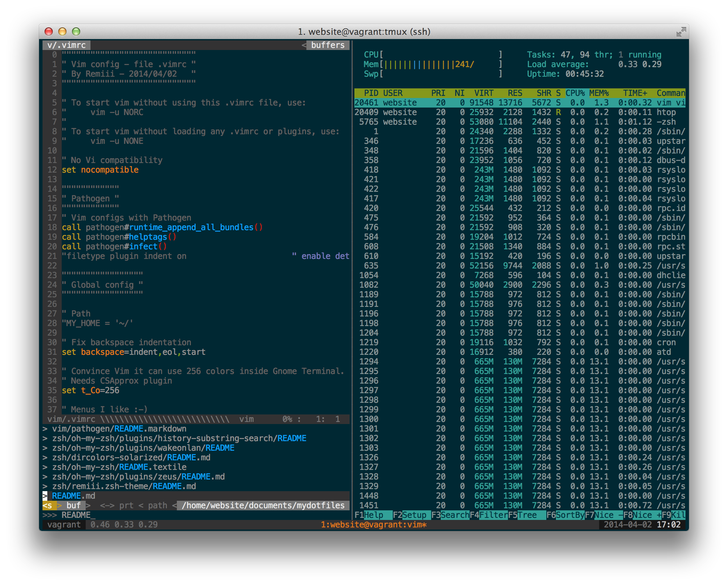
Task: Click the tmux window 1:website@vagrant:vim
Action: 374,525
